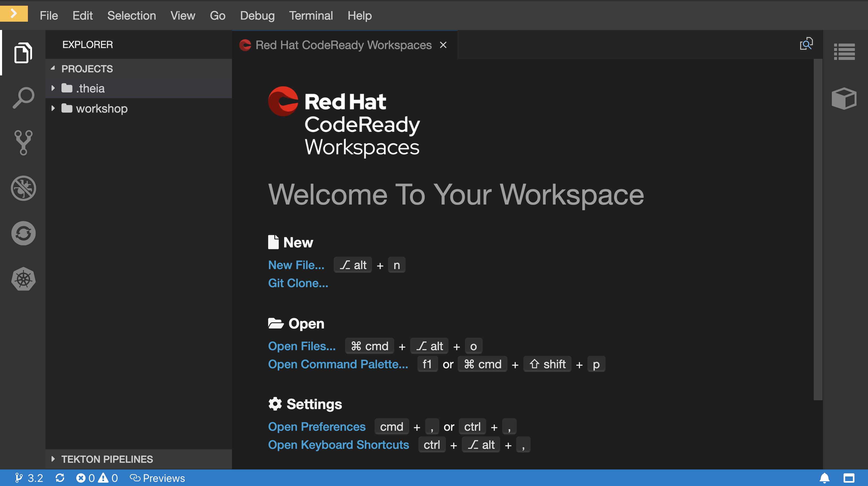Open the Outline view on the right sidebar
Viewport: 868px width, 486px height.
pyautogui.click(x=844, y=52)
